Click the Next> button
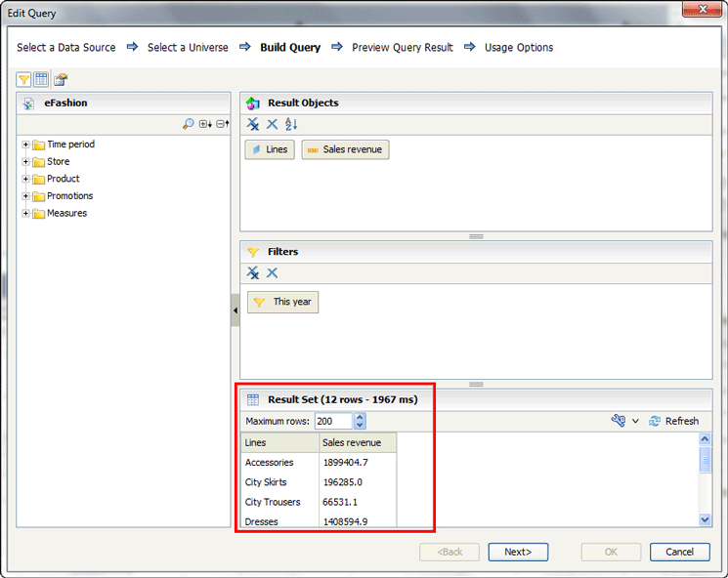 [x=518, y=552]
